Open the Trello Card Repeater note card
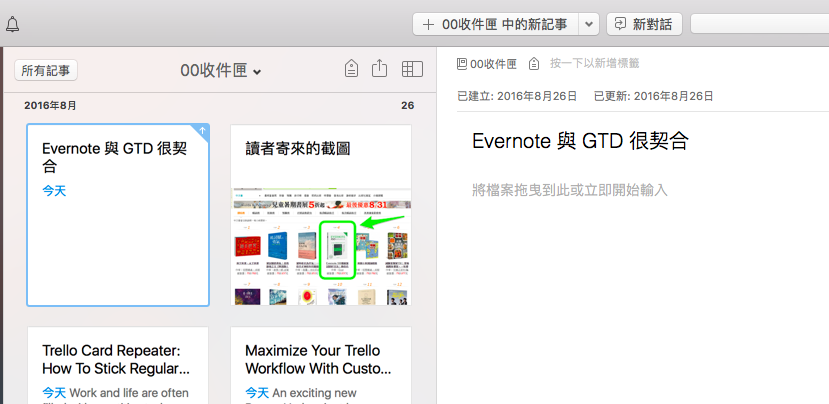The width and height of the screenshot is (829, 404). point(118,365)
